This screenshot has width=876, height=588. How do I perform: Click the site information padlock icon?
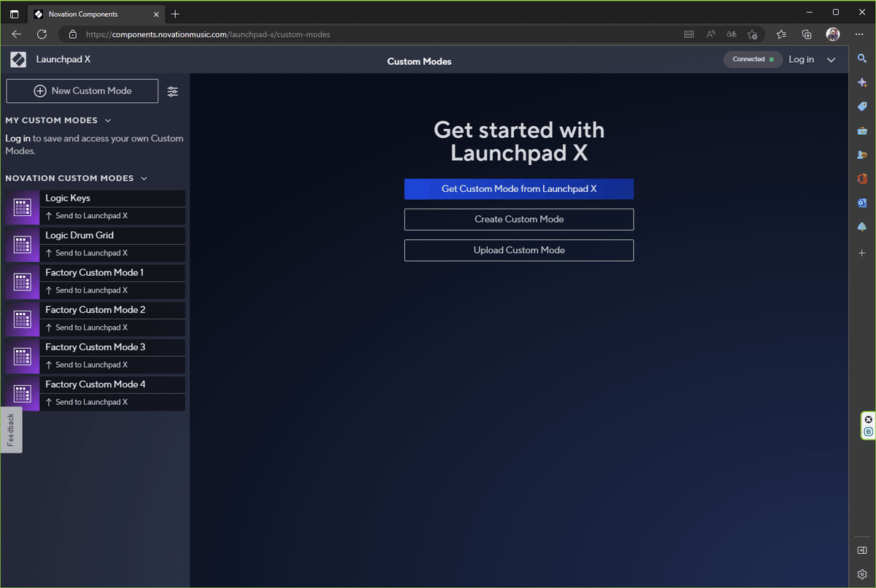72,34
